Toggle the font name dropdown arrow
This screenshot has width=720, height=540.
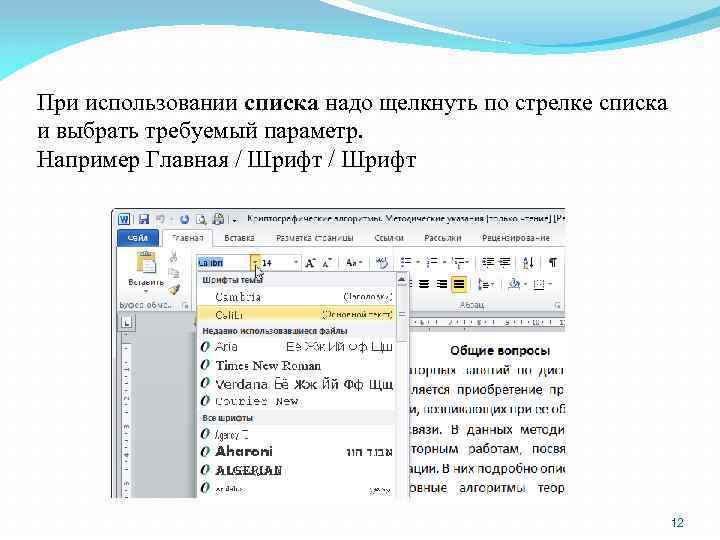255,263
